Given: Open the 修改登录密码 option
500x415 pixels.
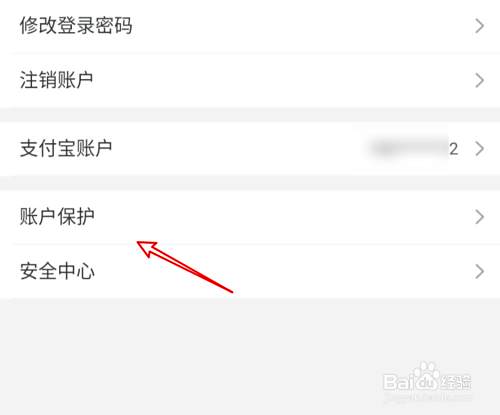Looking at the screenshot, I should 250,26.
